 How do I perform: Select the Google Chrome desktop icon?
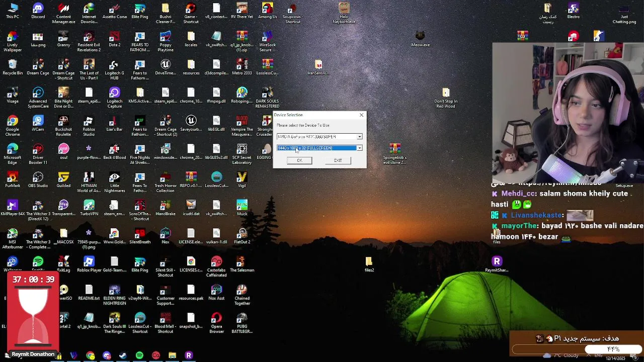(x=13, y=126)
